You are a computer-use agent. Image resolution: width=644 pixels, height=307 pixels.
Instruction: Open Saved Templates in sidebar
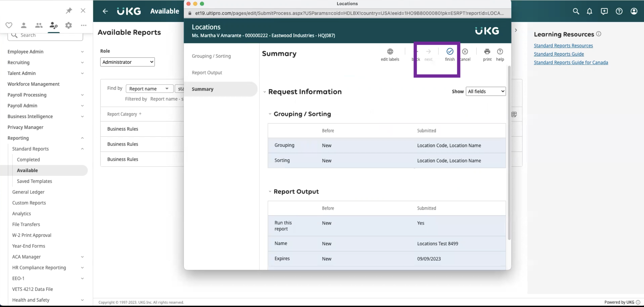pyautogui.click(x=34, y=181)
